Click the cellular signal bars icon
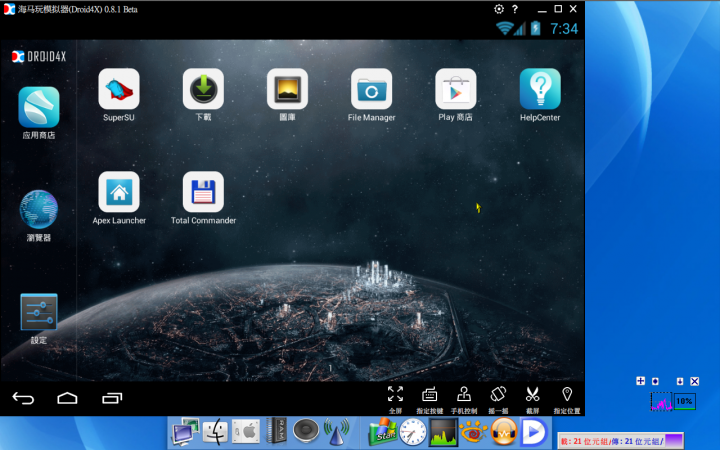The image size is (720, 450). click(x=519, y=29)
